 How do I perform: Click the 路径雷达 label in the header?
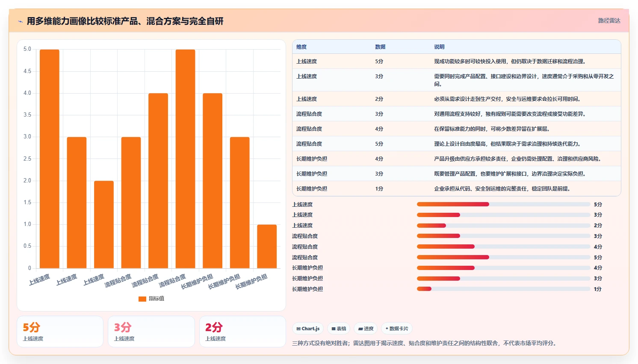point(609,21)
